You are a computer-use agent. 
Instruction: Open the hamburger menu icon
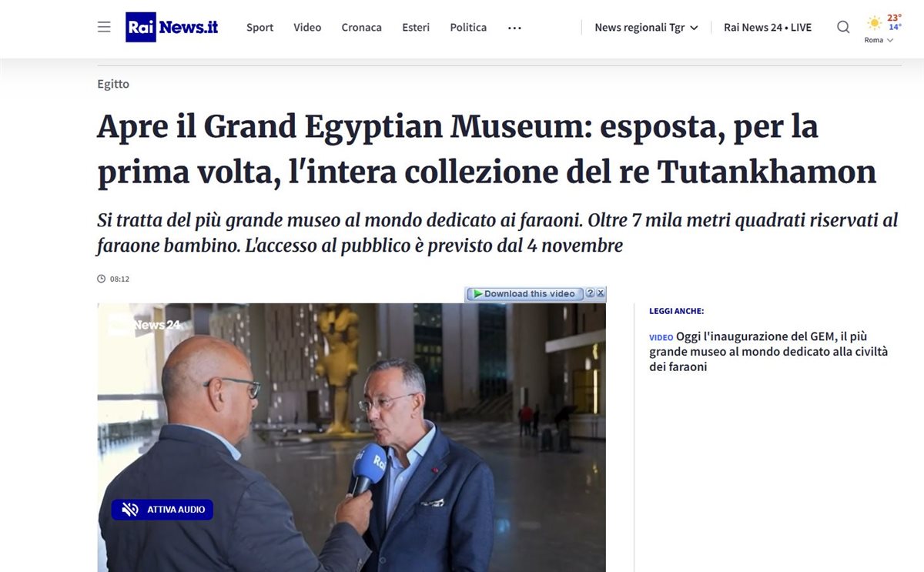(104, 27)
